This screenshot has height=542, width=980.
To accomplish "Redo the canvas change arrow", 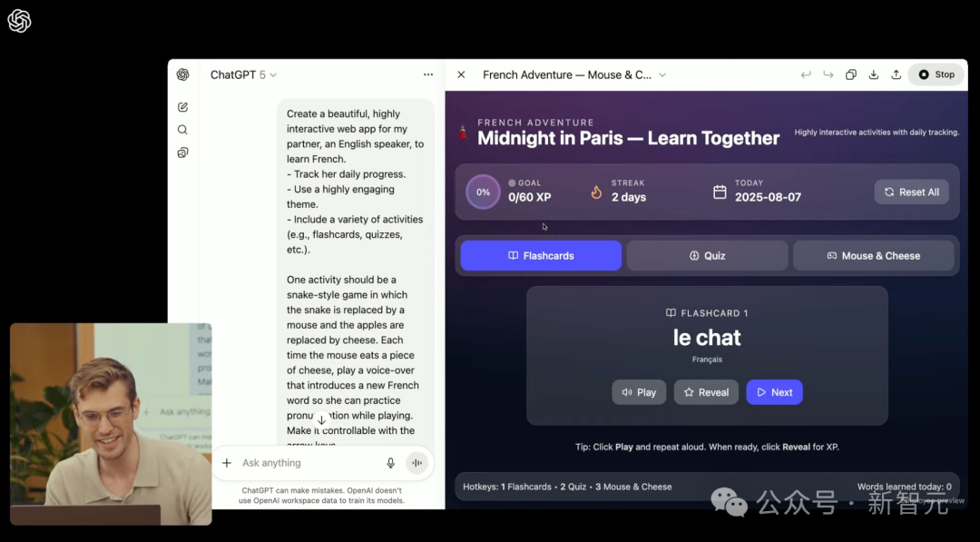I will pyautogui.click(x=828, y=74).
